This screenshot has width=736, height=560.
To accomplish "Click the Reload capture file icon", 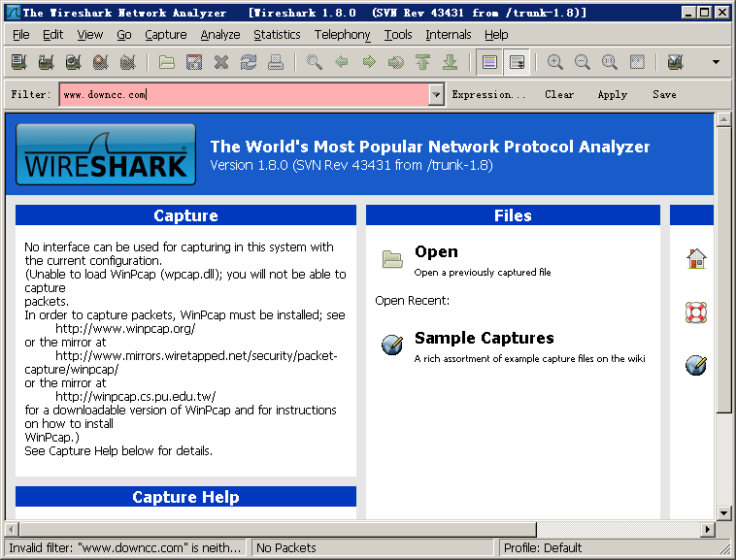I will [249, 62].
